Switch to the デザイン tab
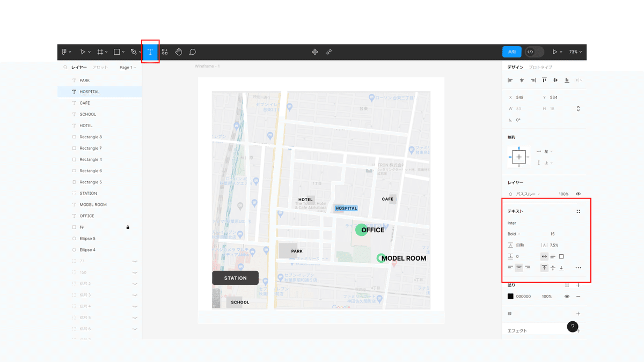Screen dimensions: 644x362 click(x=515, y=67)
